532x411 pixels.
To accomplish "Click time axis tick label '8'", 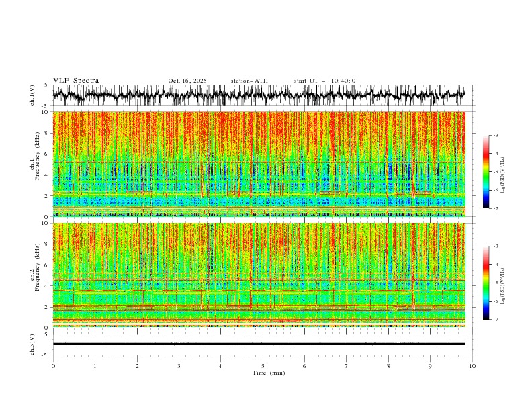I will tap(388, 366).
